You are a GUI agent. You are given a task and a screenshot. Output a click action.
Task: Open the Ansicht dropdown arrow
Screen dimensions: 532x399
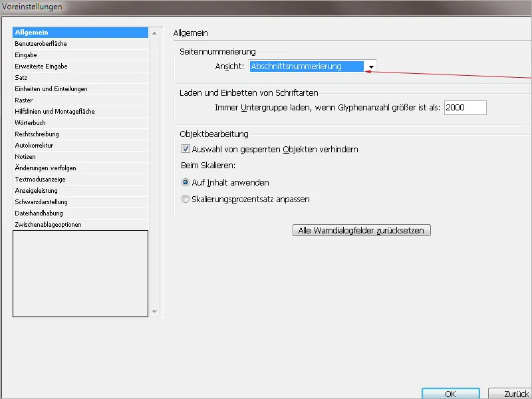click(x=371, y=66)
